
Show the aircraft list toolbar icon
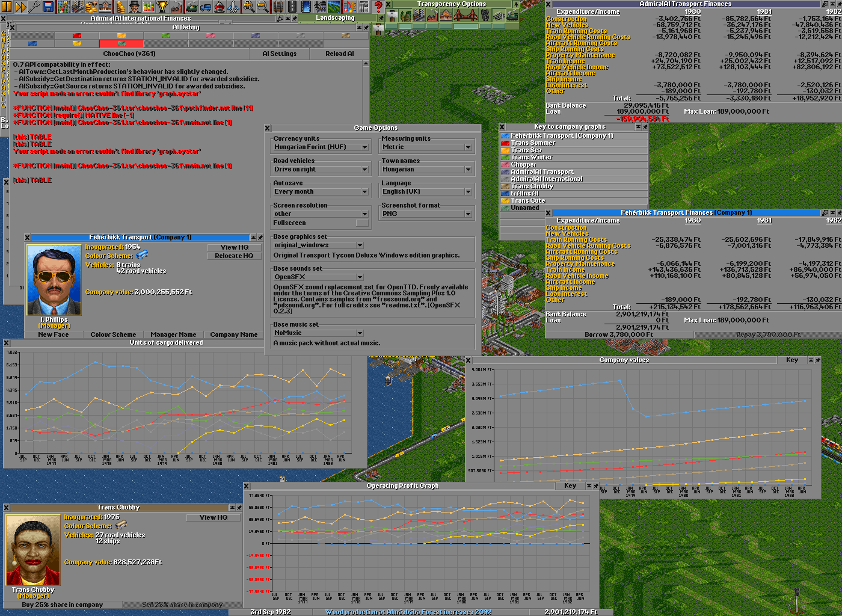point(233,7)
